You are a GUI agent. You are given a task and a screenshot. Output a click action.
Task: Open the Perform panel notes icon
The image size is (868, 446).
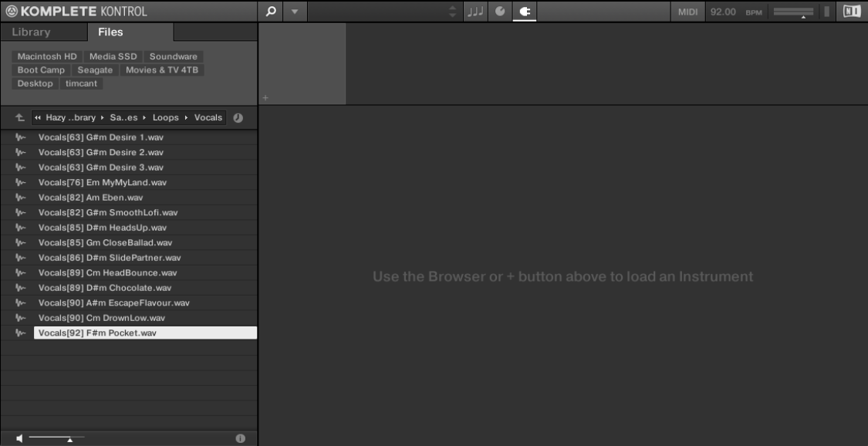coord(475,12)
